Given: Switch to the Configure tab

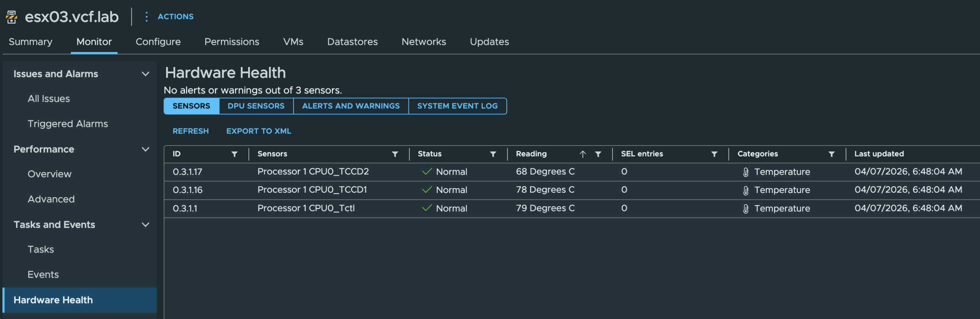Looking at the screenshot, I should 158,42.
